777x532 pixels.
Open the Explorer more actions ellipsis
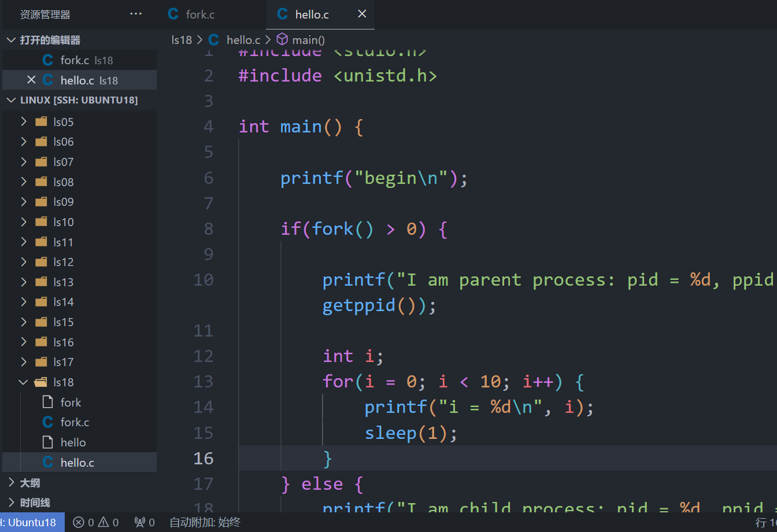pos(136,14)
